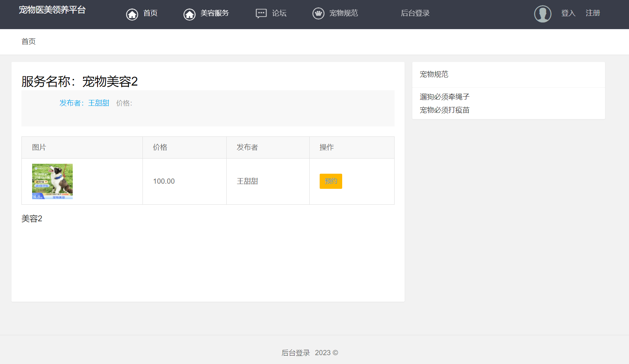This screenshot has height=364, width=629.
Task: Click the 首页 breadcrumb link
Action: tap(28, 41)
